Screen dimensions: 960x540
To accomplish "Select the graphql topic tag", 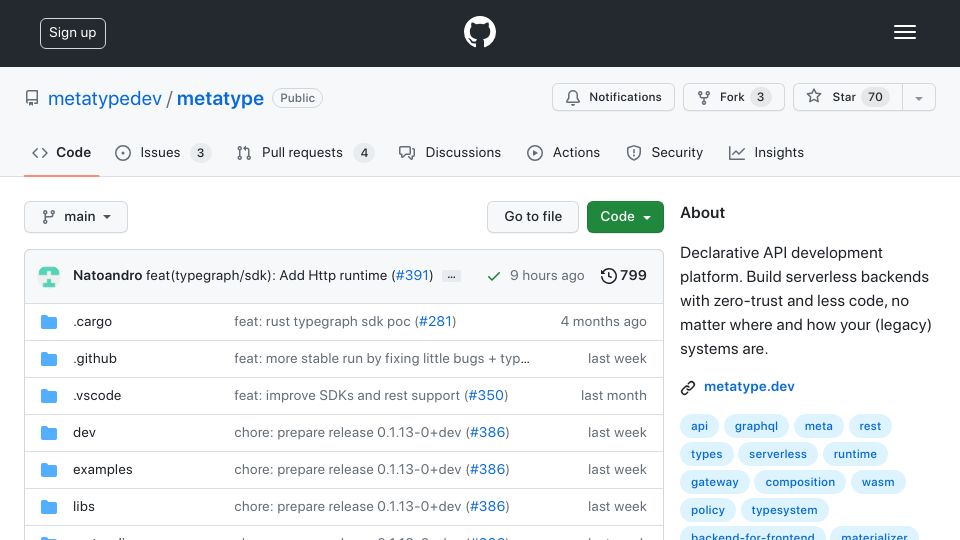I will 756,426.
